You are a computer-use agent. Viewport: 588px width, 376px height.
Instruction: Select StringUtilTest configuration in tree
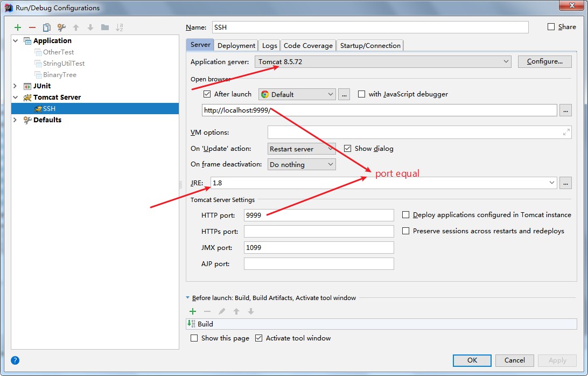(x=64, y=64)
